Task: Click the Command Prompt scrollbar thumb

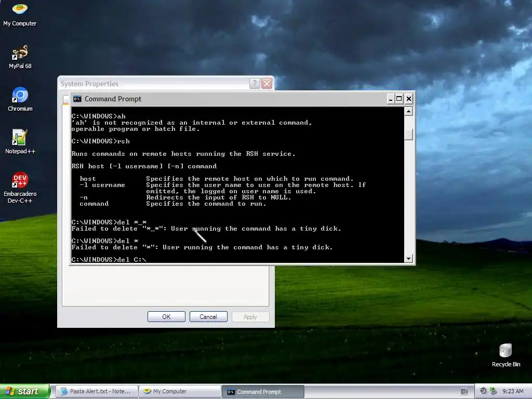Action: [x=408, y=135]
